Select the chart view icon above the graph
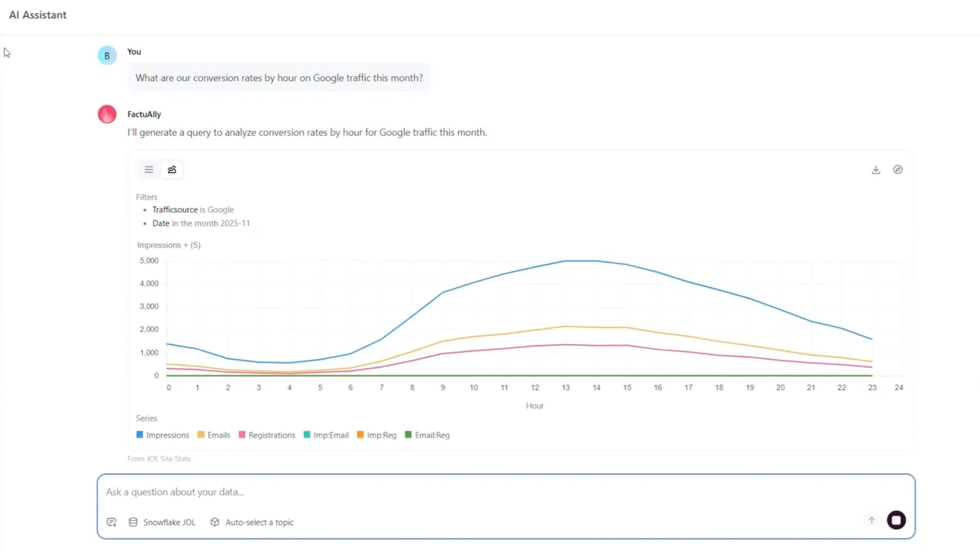This screenshot has height=551, width=980. [x=172, y=169]
